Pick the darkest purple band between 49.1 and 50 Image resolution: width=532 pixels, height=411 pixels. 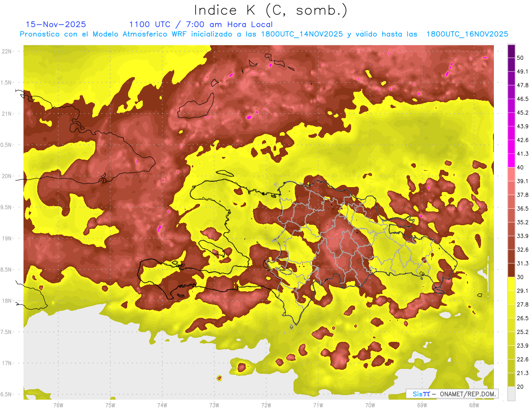pyautogui.click(x=511, y=64)
